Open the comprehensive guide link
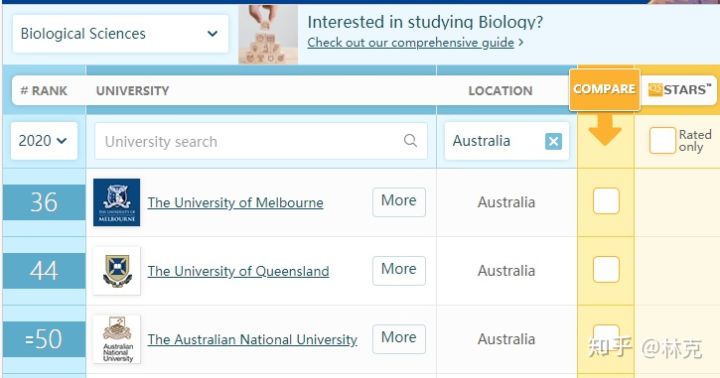The width and height of the screenshot is (720, 378). pyautogui.click(x=411, y=43)
